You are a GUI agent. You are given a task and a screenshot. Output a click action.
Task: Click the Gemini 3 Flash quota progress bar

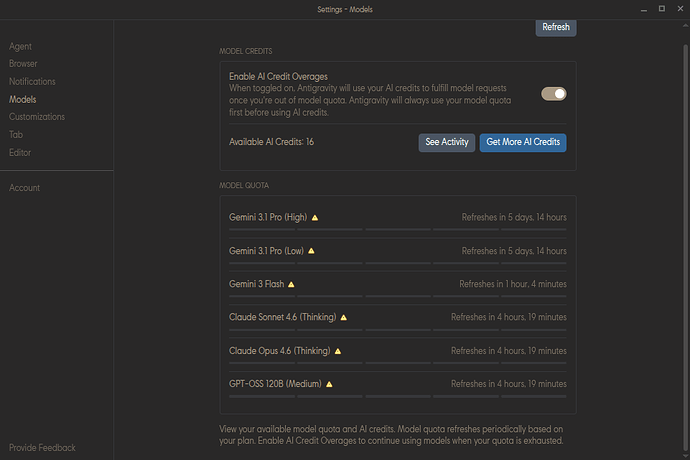[x=398, y=297]
